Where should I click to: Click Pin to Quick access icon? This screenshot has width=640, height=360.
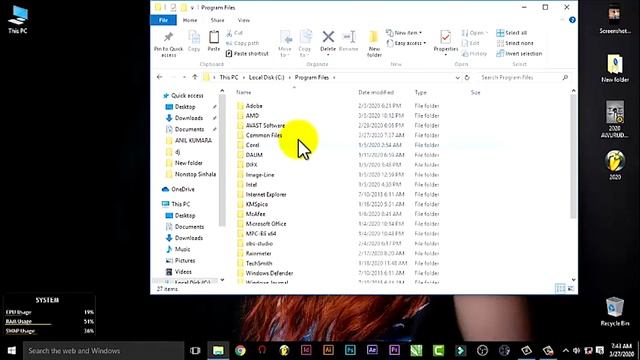click(x=168, y=37)
